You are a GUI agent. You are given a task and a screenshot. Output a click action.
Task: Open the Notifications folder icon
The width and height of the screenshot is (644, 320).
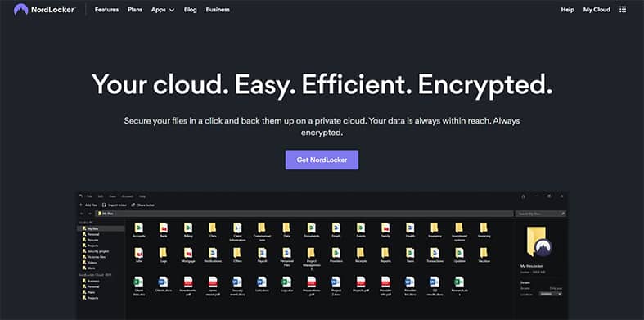pyautogui.click(x=213, y=253)
